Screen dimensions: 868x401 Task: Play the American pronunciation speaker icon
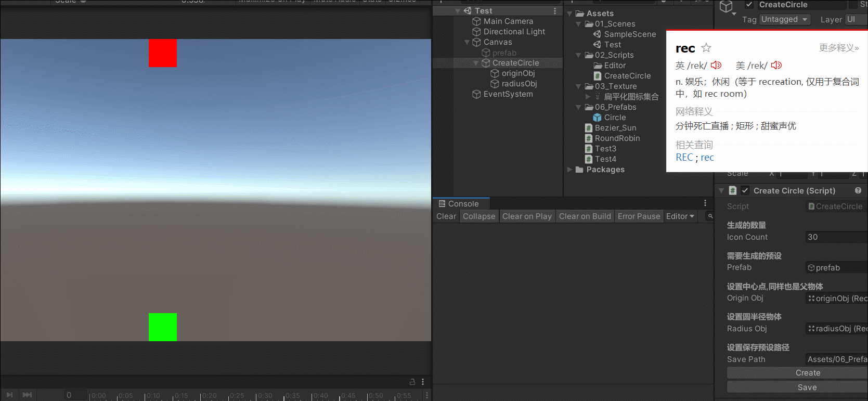click(x=776, y=65)
